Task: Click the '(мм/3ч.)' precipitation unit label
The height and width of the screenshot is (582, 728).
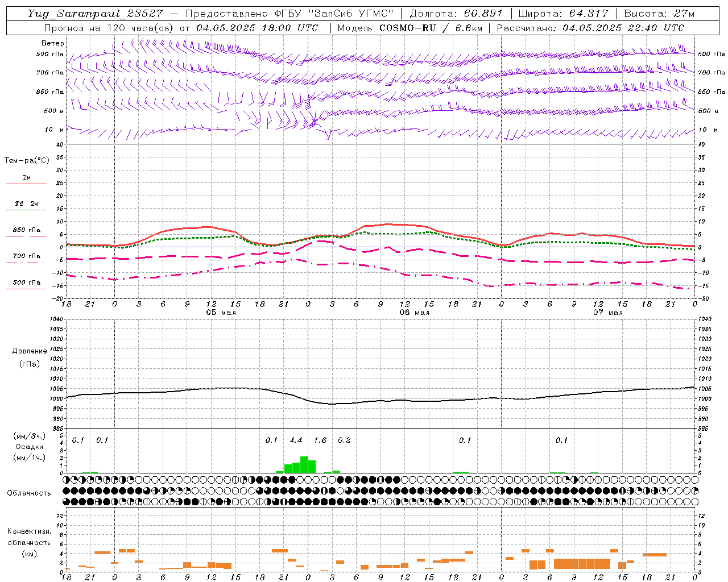Action: click(x=30, y=436)
